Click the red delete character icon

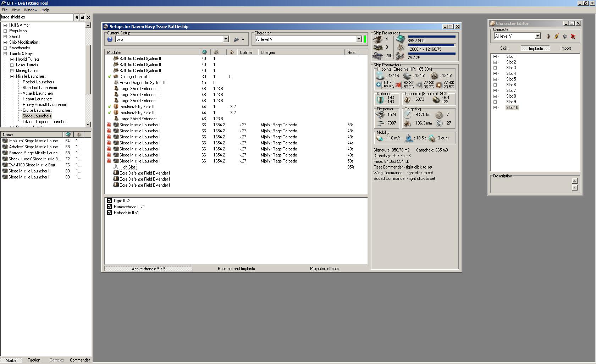tap(573, 36)
